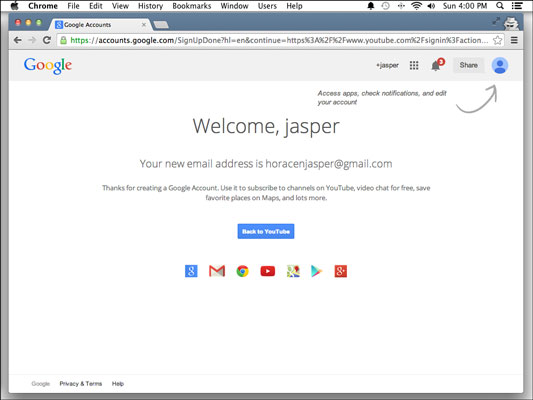Click the incognito user icon in title bar
This screenshot has width=533, height=400.
[511, 23]
